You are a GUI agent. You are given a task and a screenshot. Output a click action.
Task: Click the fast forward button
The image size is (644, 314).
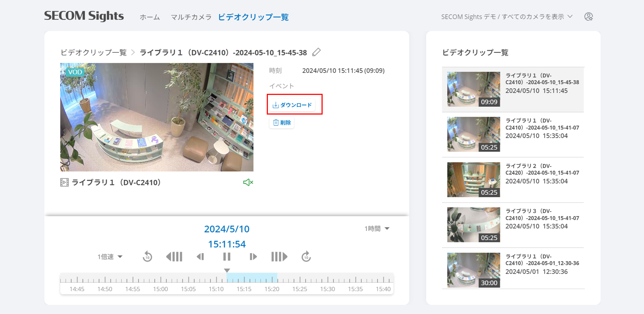(279, 257)
